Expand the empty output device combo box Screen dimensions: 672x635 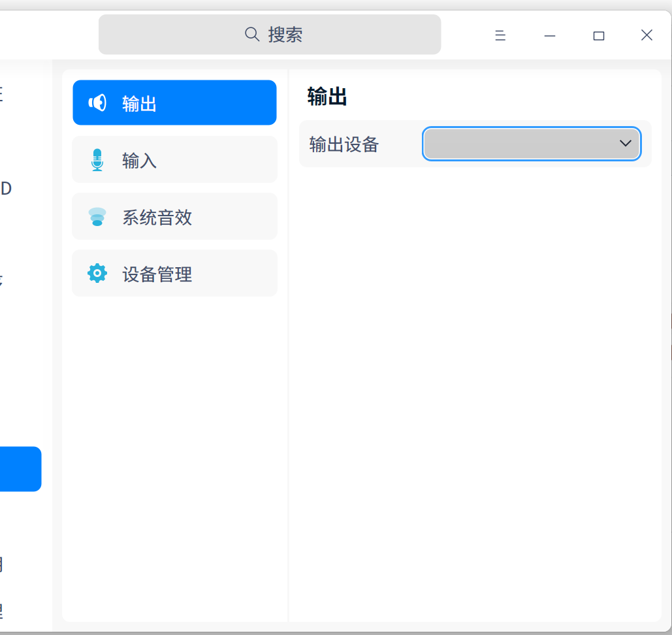(x=530, y=144)
